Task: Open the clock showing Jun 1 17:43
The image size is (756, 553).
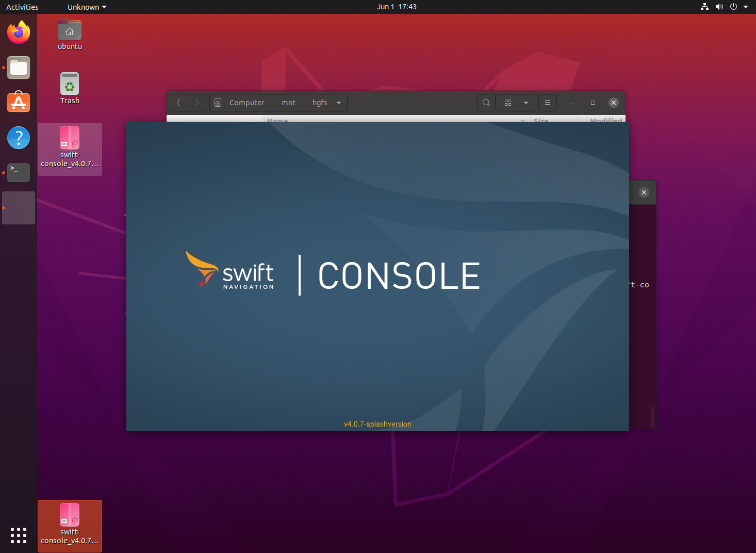Action: click(x=397, y=7)
